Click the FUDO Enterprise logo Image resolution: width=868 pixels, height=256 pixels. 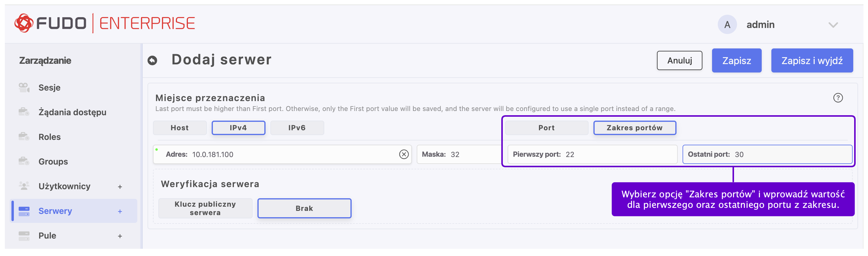105,23
